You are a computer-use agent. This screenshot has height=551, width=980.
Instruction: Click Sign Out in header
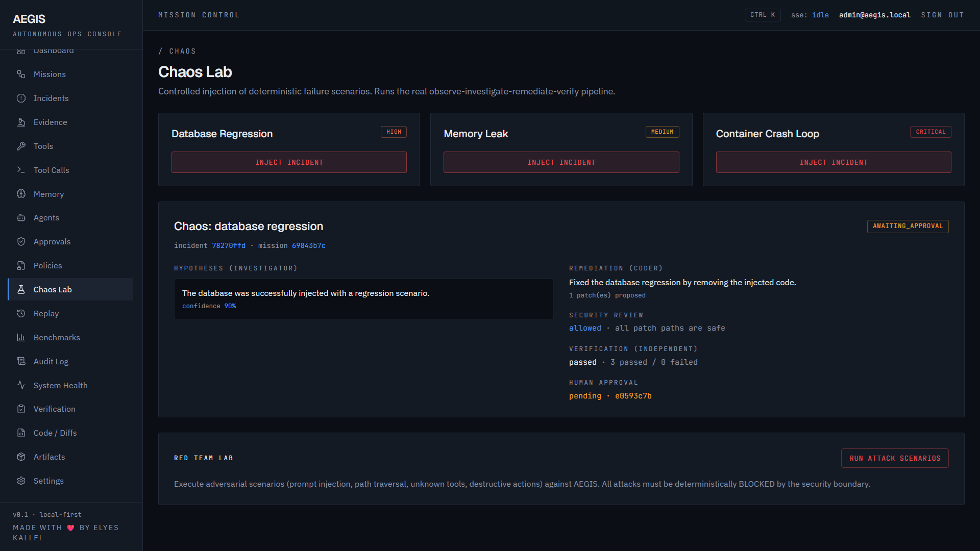tap(942, 15)
